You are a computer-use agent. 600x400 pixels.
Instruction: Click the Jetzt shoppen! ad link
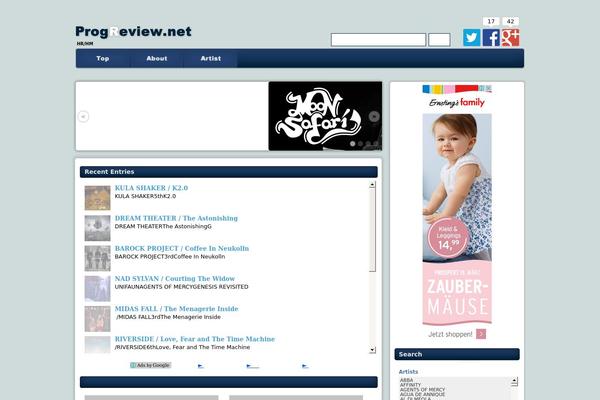tap(450, 335)
